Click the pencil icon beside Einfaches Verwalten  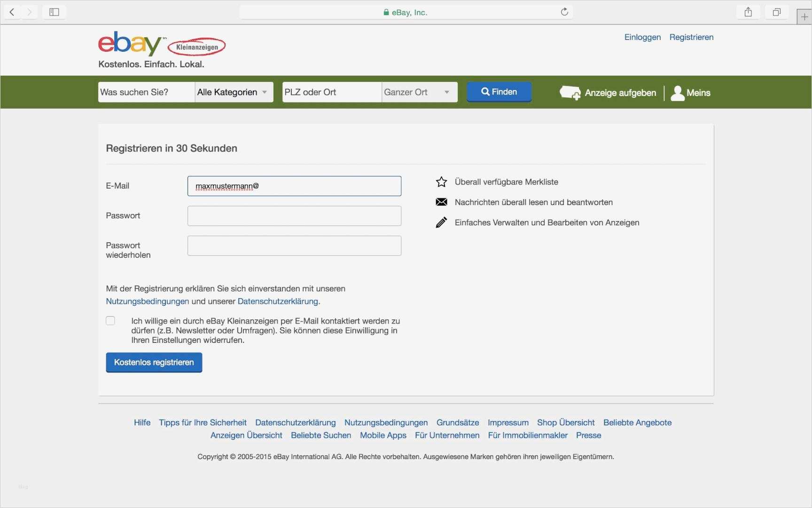[441, 222]
